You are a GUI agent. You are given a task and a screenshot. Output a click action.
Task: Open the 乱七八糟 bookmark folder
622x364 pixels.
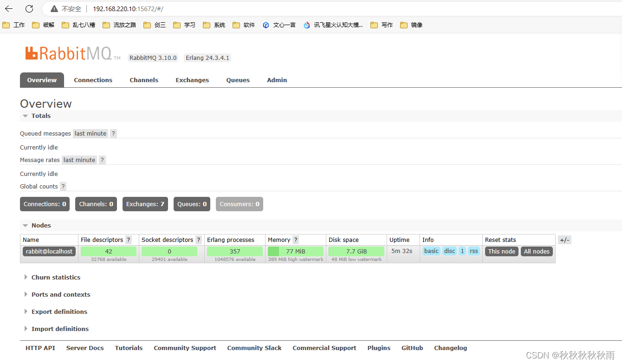tap(78, 25)
